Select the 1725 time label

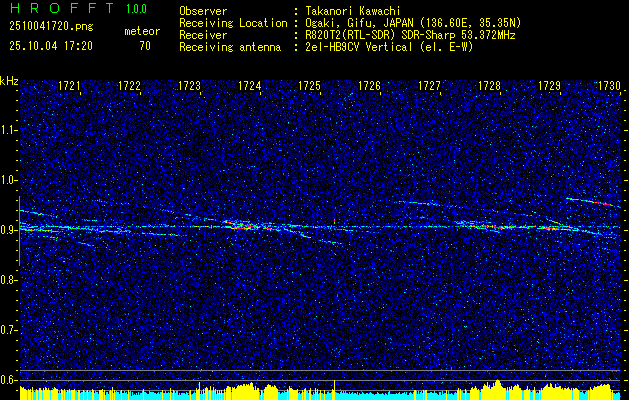(x=310, y=86)
